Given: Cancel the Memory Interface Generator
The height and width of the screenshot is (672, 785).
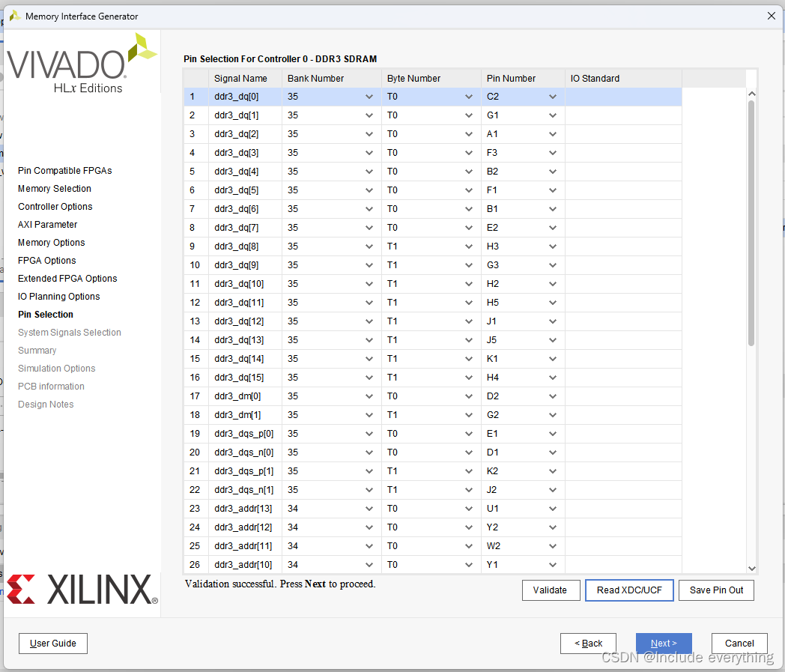Looking at the screenshot, I should tap(739, 644).
